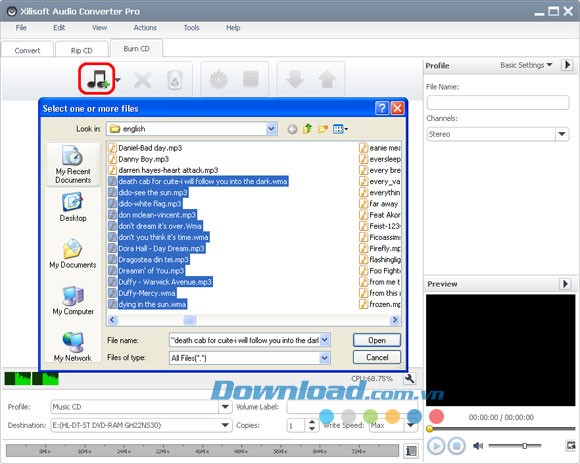Click the Remove (X) toolbar icon
This screenshot has width=580, height=464.
[x=142, y=80]
